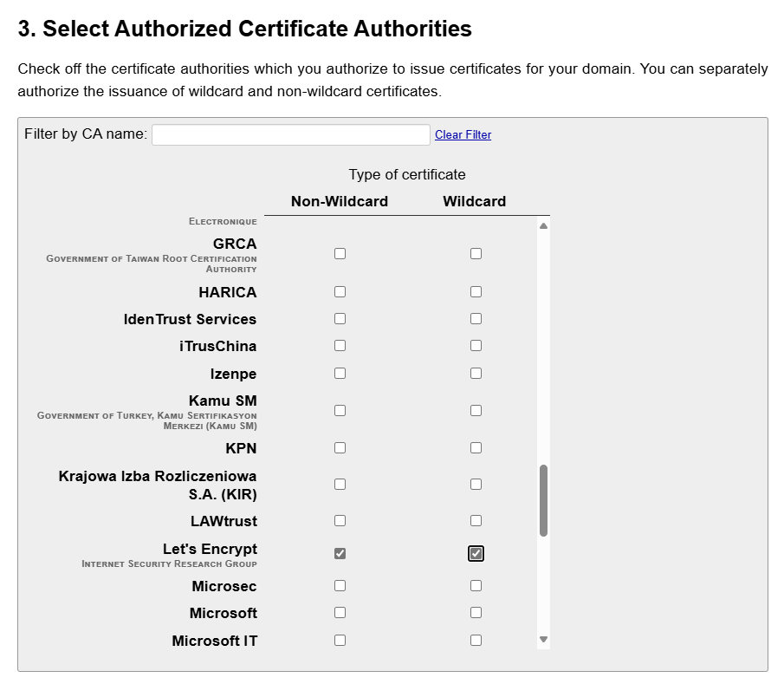Check the Non-Wildcard box for HARICA

coord(340,292)
